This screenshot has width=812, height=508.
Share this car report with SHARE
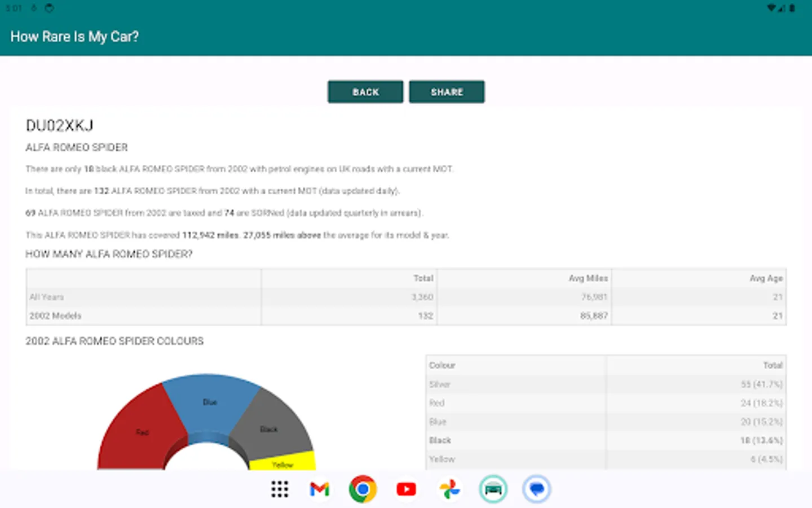pyautogui.click(x=447, y=92)
